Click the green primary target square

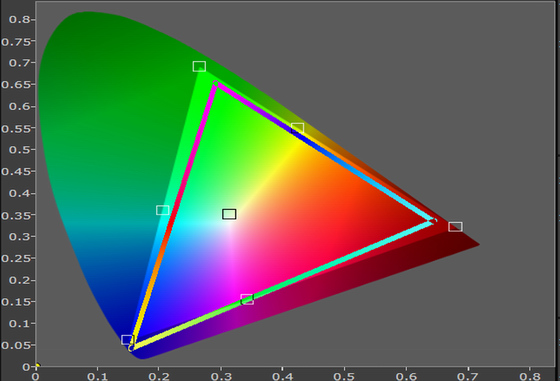(x=199, y=66)
